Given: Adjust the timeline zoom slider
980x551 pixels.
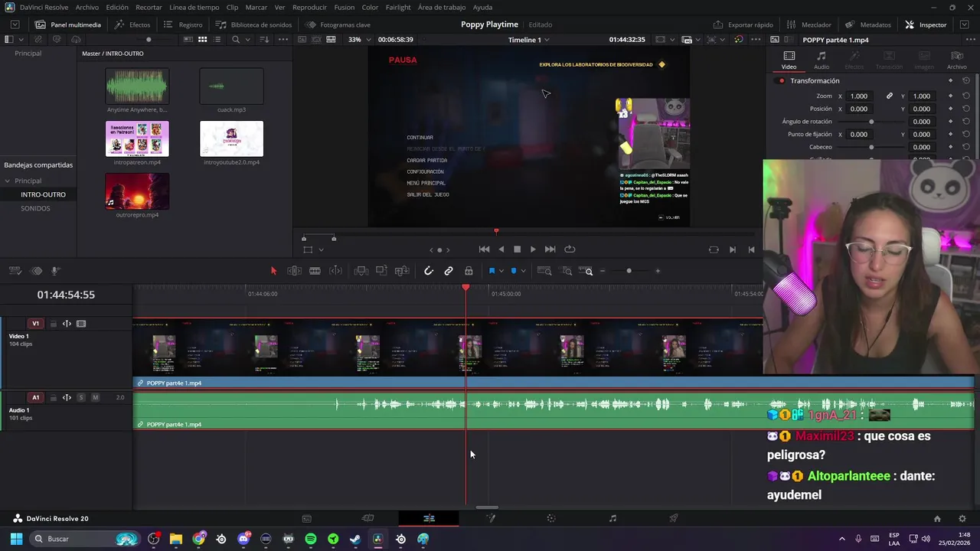Looking at the screenshot, I should click(629, 271).
